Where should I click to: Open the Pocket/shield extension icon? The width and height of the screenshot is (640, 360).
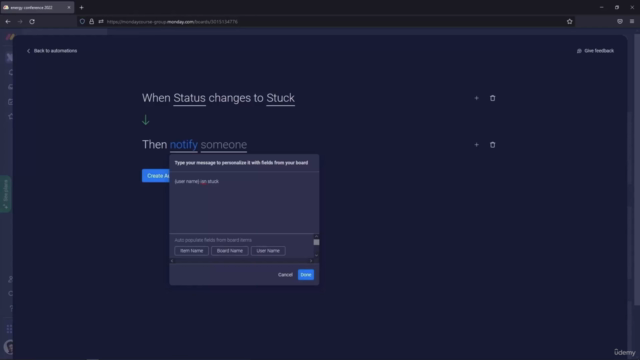point(620,22)
